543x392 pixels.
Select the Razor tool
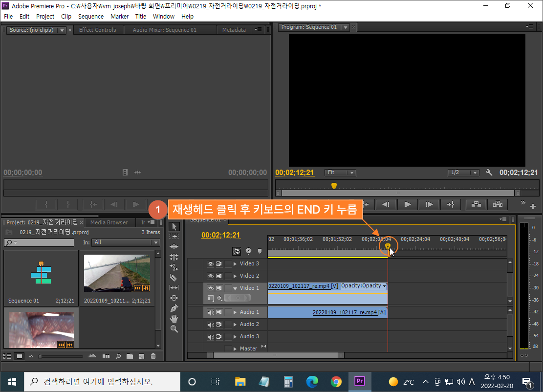click(x=174, y=277)
